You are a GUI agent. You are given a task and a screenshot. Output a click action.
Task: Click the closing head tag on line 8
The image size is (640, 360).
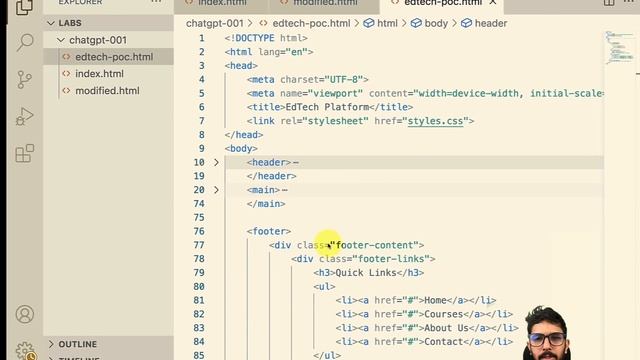click(244, 135)
